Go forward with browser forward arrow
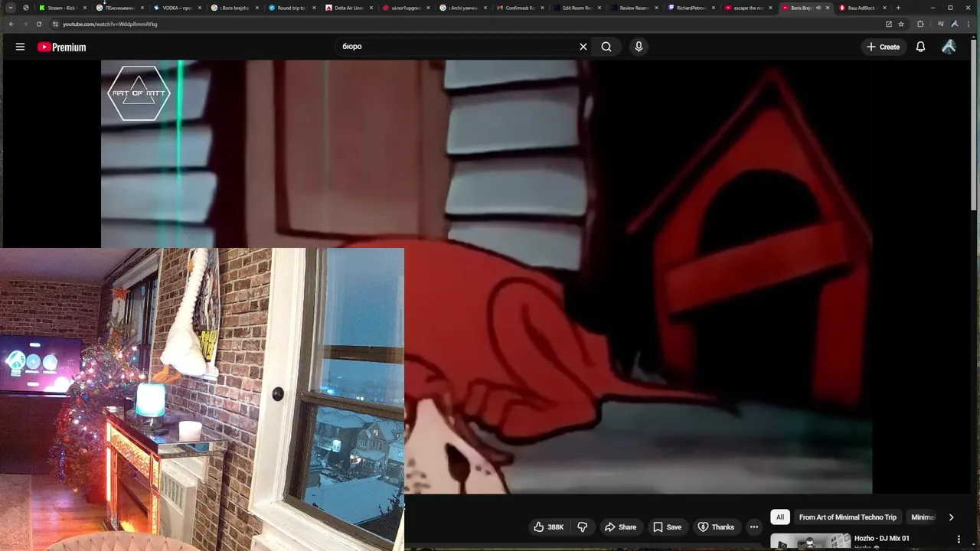The image size is (980, 551). pos(24,24)
